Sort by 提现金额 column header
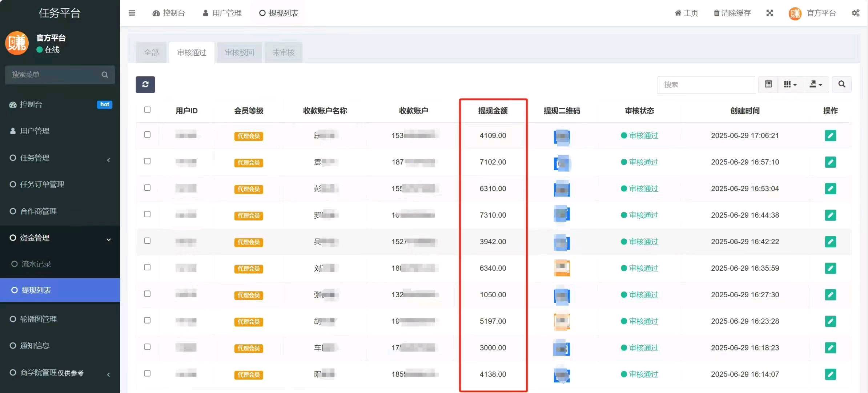This screenshot has width=868, height=393. [493, 111]
